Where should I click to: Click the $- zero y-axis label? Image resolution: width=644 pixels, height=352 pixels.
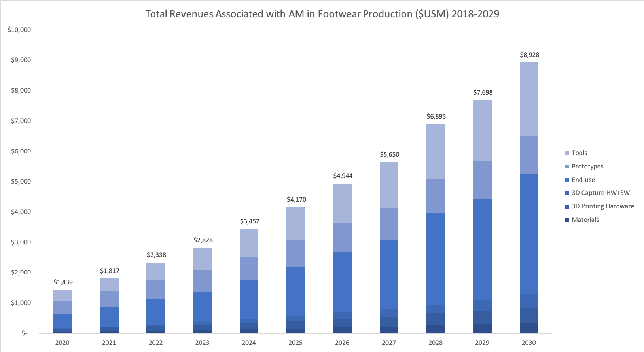click(x=25, y=333)
